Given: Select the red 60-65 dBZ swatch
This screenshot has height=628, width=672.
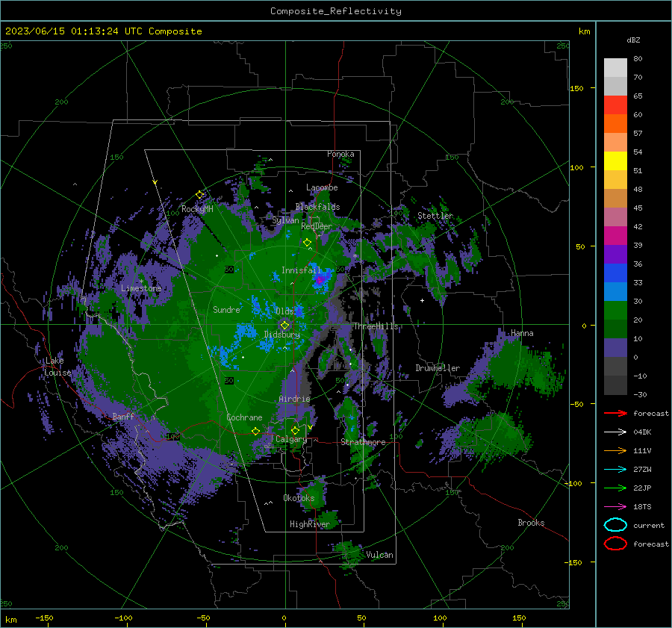Looking at the screenshot, I should pos(615,105).
